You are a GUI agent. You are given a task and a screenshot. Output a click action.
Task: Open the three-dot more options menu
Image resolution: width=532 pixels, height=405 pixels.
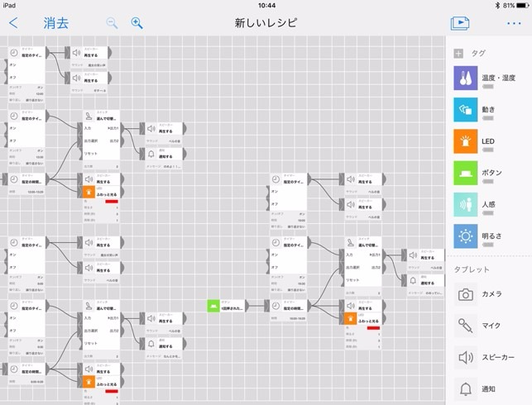point(514,23)
